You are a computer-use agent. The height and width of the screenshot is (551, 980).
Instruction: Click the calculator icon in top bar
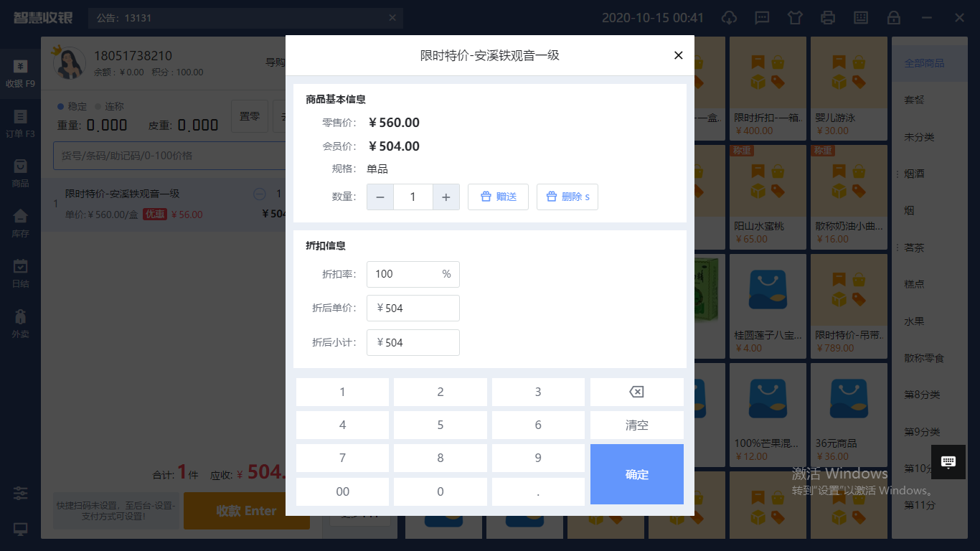pos(861,18)
